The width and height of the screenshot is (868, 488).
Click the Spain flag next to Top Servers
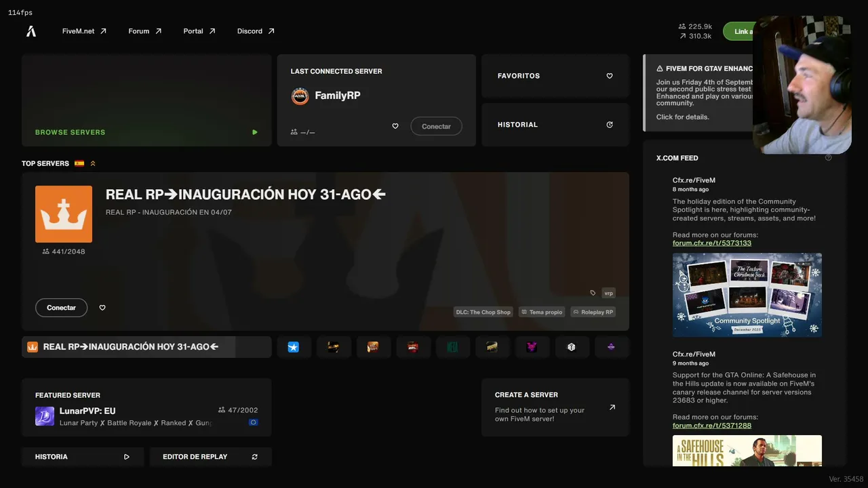pos(79,163)
